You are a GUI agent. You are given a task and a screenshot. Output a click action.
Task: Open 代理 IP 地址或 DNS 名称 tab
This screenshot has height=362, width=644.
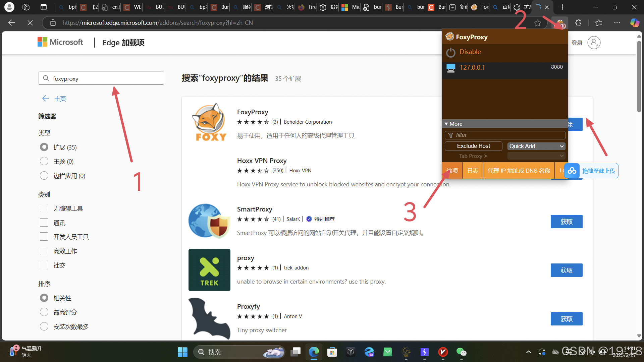(519, 171)
